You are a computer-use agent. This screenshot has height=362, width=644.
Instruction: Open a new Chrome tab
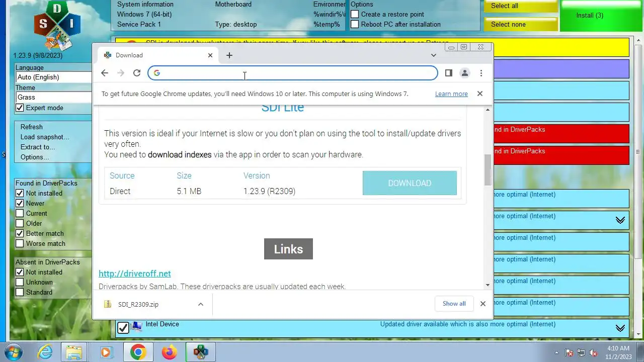(x=229, y=55)
